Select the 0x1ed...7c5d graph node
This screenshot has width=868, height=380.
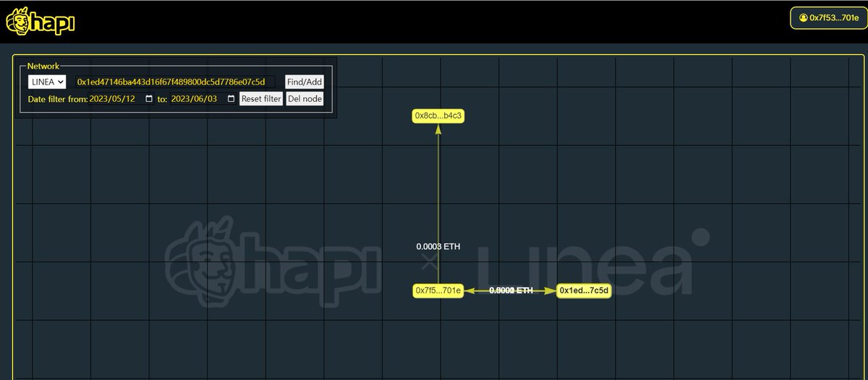coord(584,290)
